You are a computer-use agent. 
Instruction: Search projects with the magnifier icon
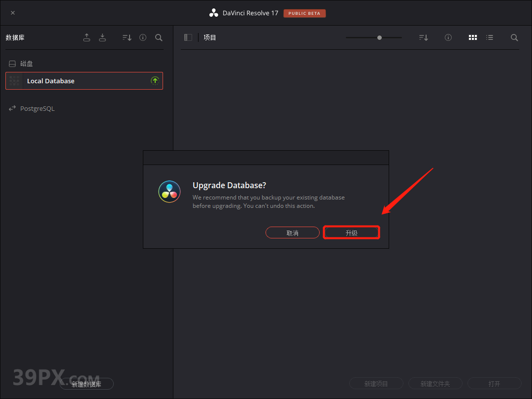514,37
